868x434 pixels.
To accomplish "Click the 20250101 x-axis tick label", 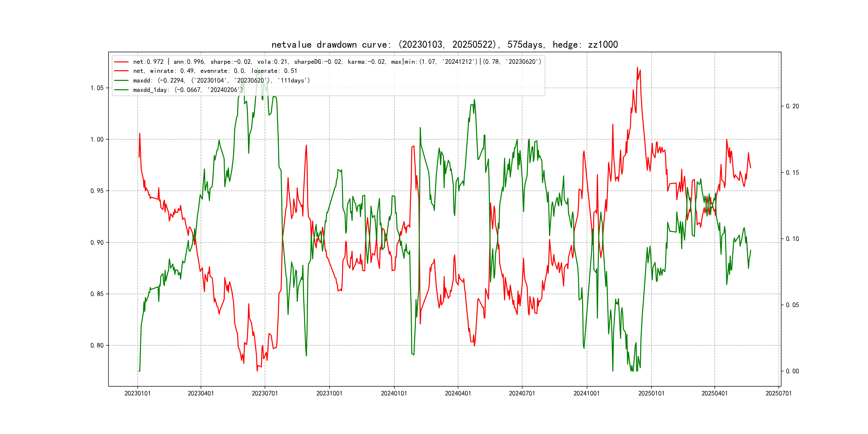I will point(651,393).
